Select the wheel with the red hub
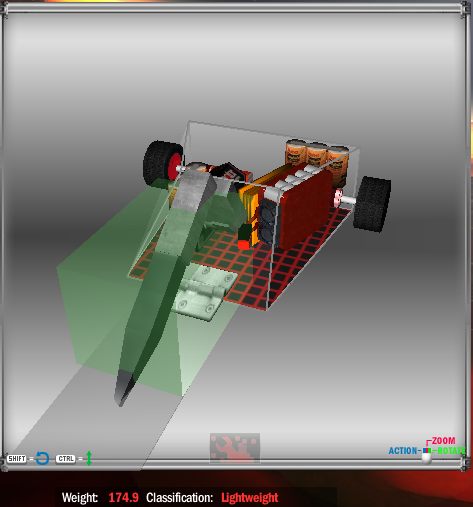Screen dimensions: 473x507 [x=162, y=163]
